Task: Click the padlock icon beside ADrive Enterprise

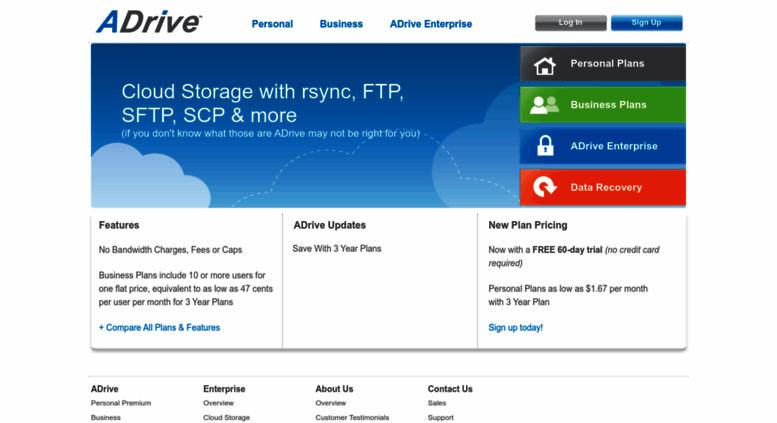Action: click(x=545, y=146)
